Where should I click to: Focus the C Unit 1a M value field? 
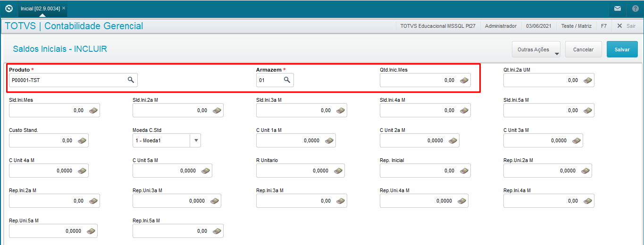(x=296, y=140)
